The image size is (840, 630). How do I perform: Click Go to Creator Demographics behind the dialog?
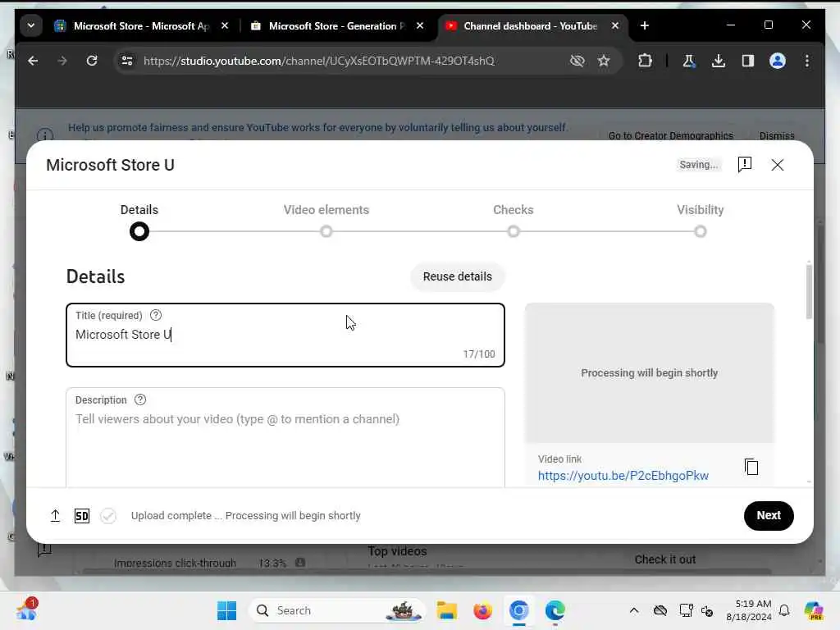tap(671, 135)
